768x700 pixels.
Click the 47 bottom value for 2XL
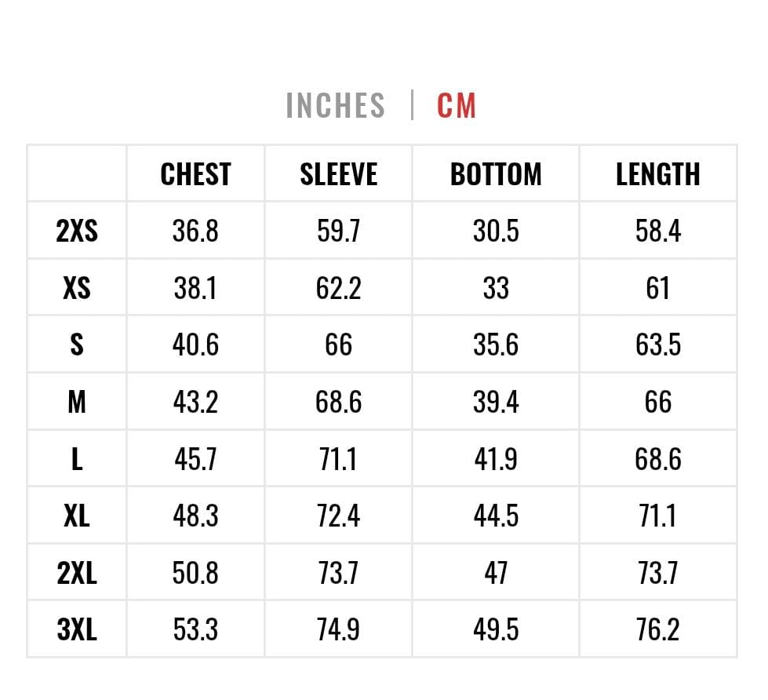pos(496,573)
